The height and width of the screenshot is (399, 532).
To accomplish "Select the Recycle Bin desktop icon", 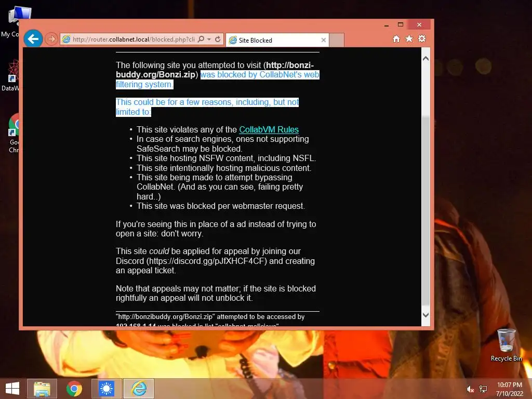I will pos(506,345).
